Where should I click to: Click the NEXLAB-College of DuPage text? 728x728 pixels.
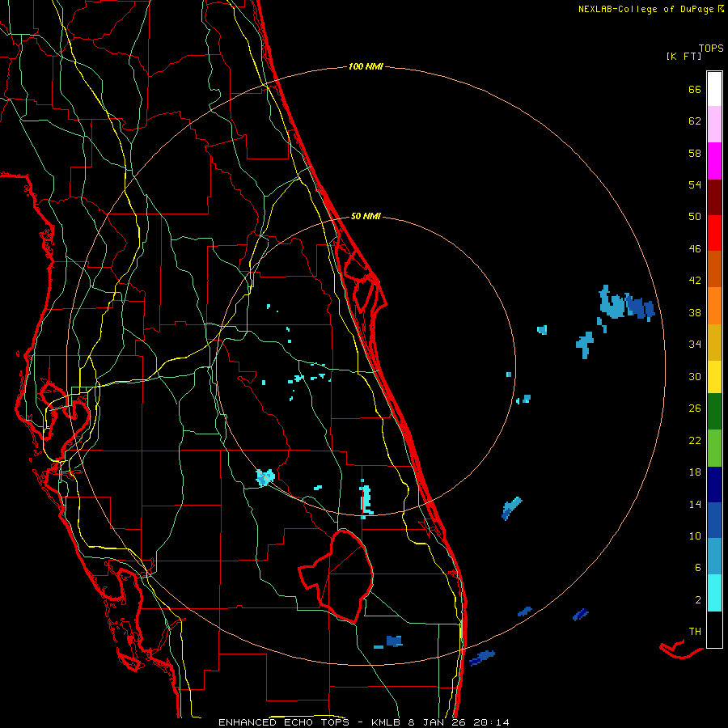click(x=645, y=9)
